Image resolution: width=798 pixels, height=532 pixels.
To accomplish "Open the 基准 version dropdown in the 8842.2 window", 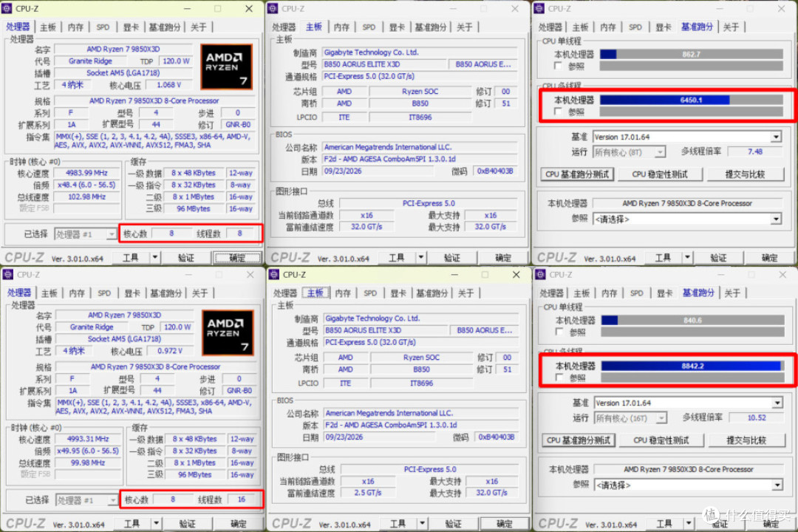I will [x=689, y=403].
